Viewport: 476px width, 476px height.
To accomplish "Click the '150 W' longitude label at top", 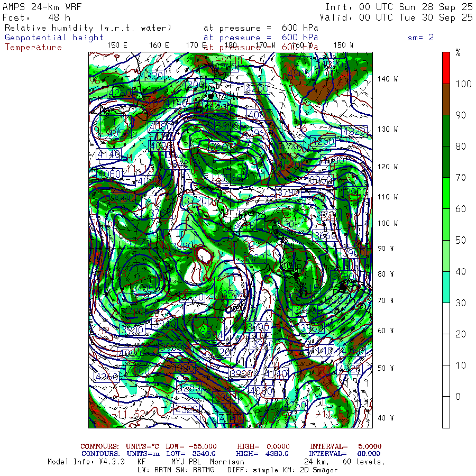I will [343, 45].
